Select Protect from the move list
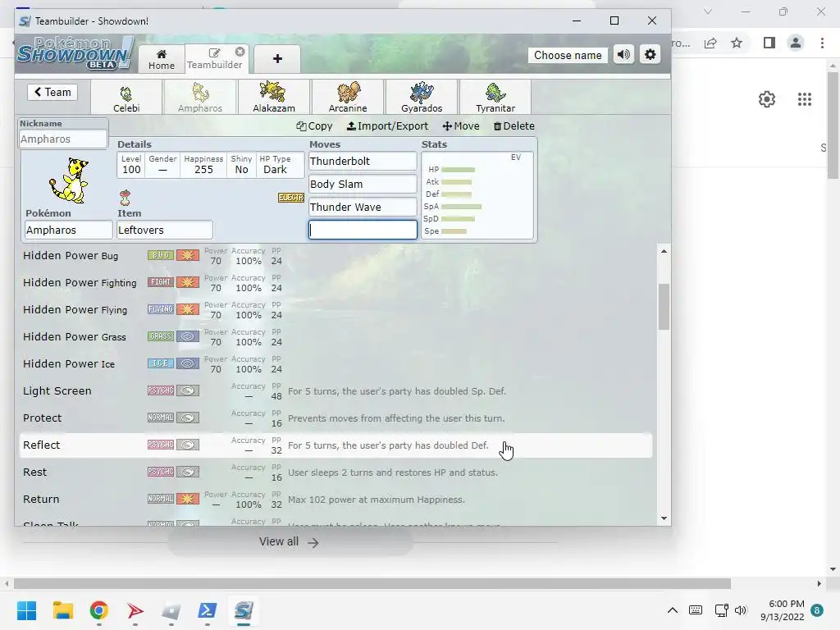The height and width of the screenshot is (630, 840). click(336, 418)
